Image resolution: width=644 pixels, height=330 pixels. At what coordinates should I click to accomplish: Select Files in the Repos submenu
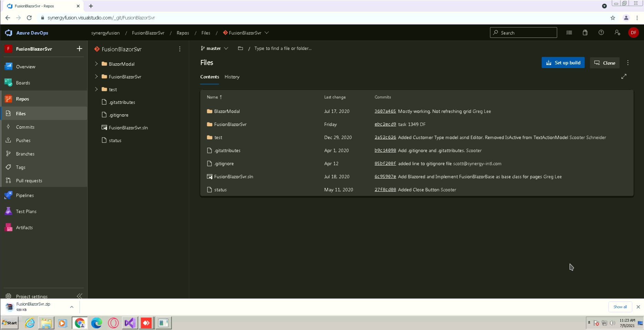[x=43, y=114]
